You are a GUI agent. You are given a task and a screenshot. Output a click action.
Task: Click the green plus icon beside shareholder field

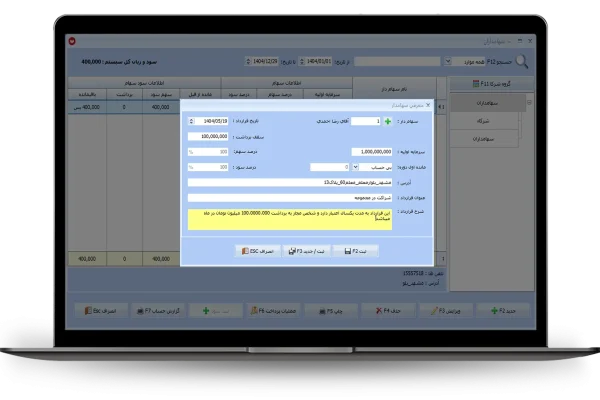tap(387, 121)
